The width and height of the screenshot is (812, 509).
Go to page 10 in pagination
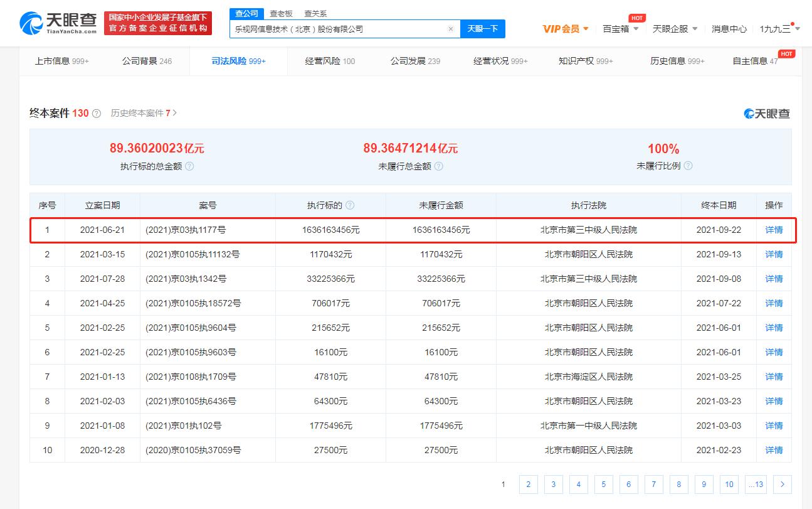(x=729, y=485)
